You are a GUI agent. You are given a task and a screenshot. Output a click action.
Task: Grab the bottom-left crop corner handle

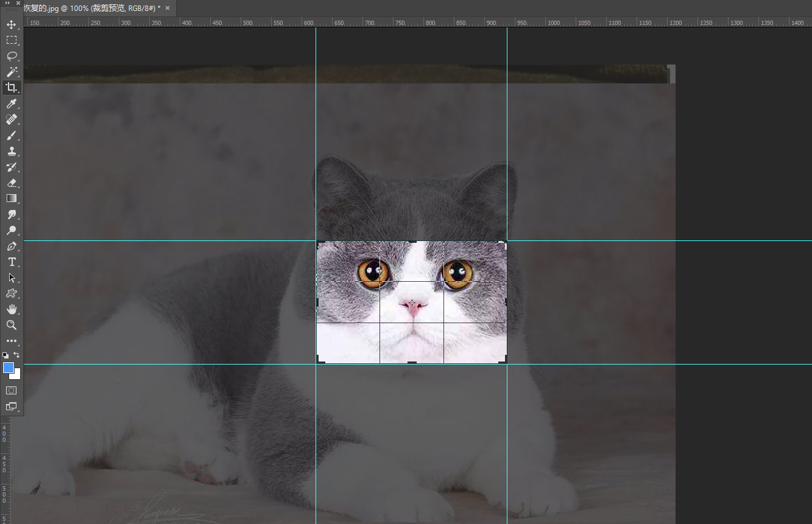[x=320, y=360]
